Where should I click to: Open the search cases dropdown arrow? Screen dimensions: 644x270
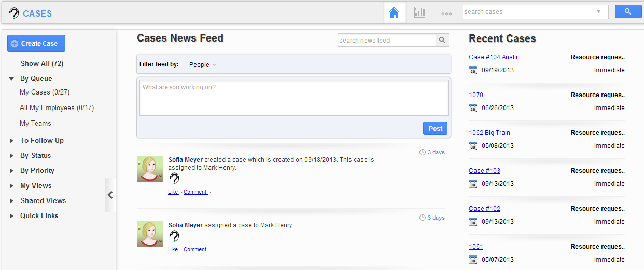pyautogui.click(x=599, y=11)
